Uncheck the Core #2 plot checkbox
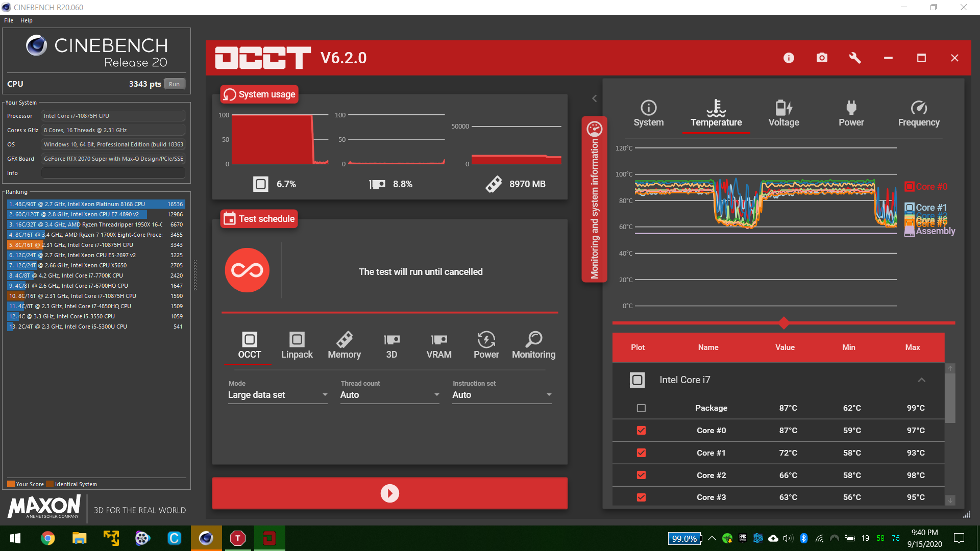 point(641,475)
